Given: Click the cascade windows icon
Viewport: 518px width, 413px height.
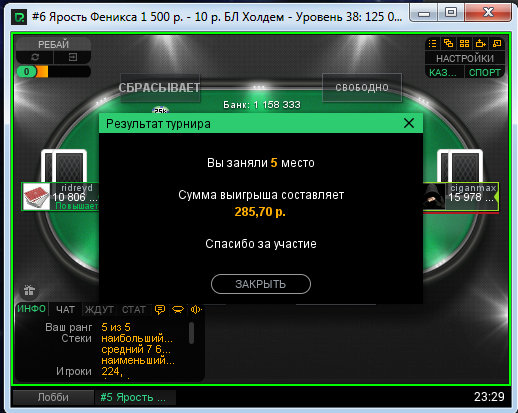Looking at the screenshot, I should point(448,44).
